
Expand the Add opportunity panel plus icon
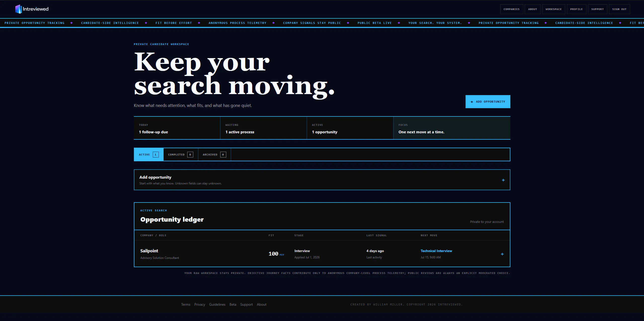pos(503,180)
